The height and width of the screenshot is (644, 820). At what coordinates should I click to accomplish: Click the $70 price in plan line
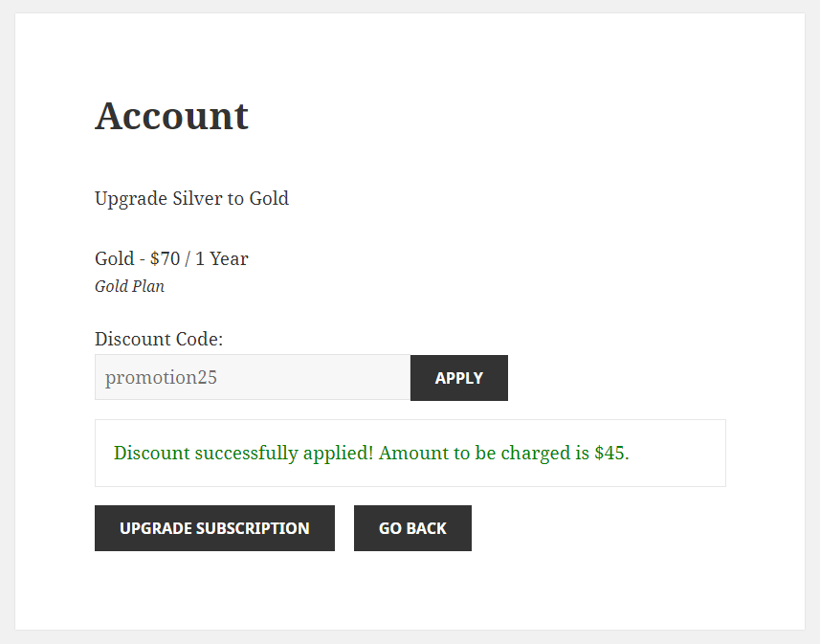click(x=165, y=258)
